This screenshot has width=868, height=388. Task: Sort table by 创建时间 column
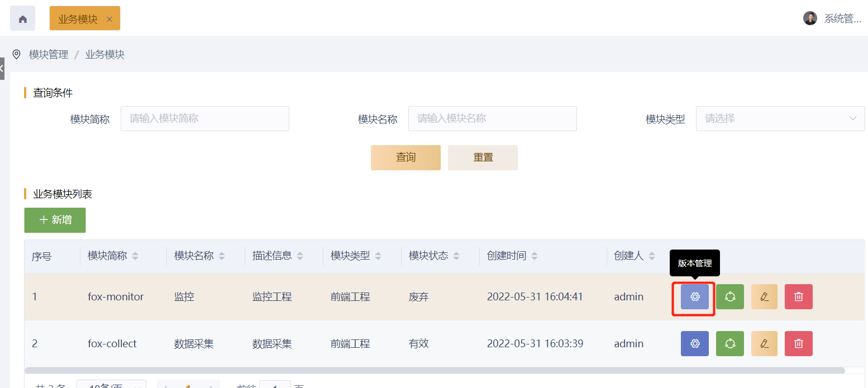[535, 256]
